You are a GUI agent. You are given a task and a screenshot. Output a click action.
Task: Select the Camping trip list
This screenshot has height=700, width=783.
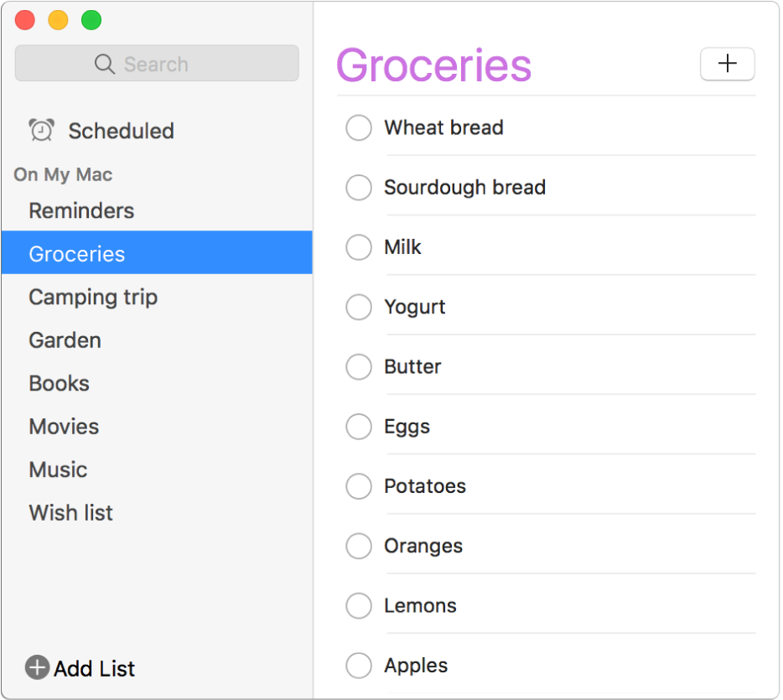(x=93, y=297)
